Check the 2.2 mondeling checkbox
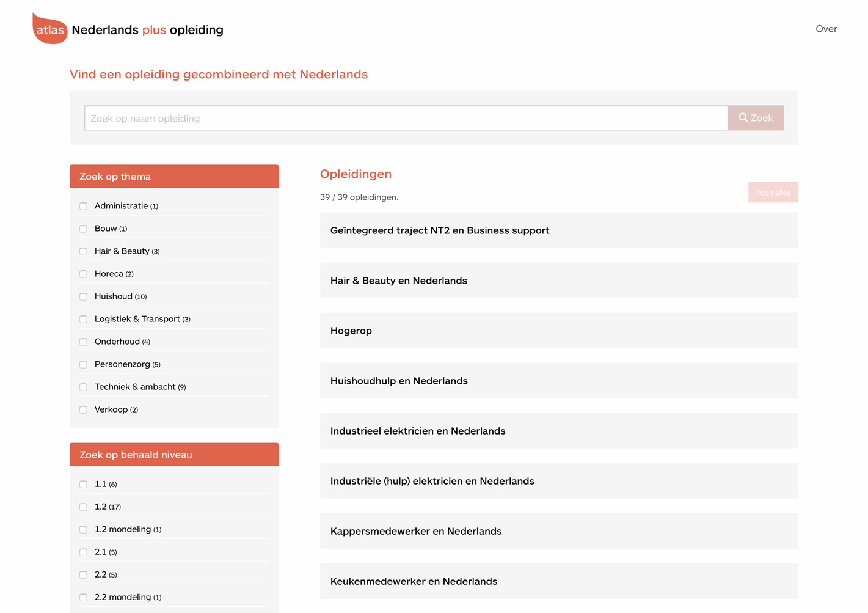The height and width of the screenshot is (613, 868). pyautogui.click(x=83, y=597)
